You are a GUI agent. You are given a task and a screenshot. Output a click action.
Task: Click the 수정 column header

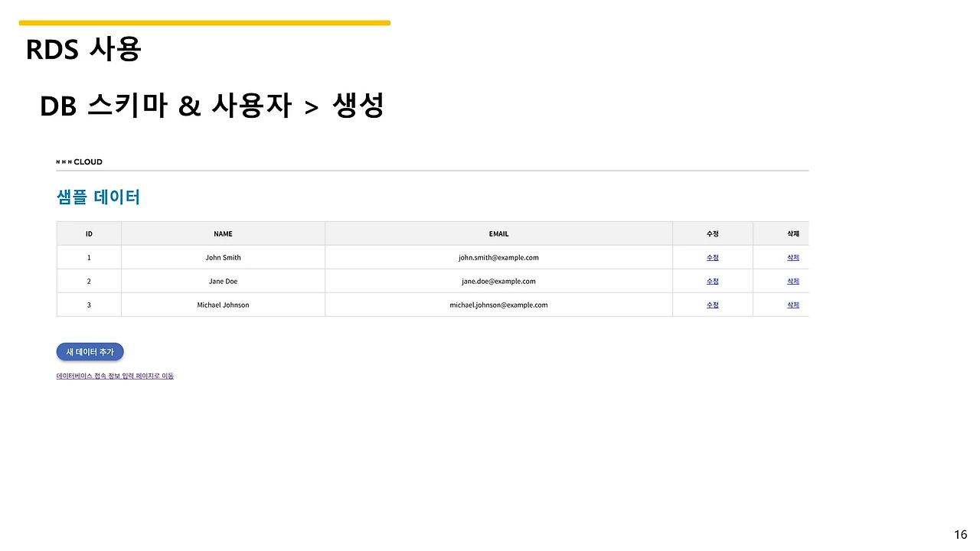click(712, 233)
